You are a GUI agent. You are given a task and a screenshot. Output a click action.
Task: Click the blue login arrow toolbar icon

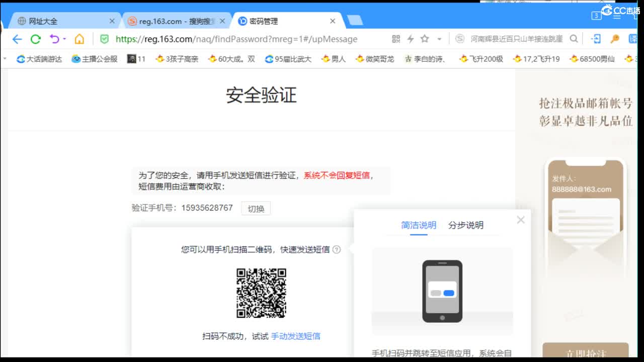click(x=596, y=39)
